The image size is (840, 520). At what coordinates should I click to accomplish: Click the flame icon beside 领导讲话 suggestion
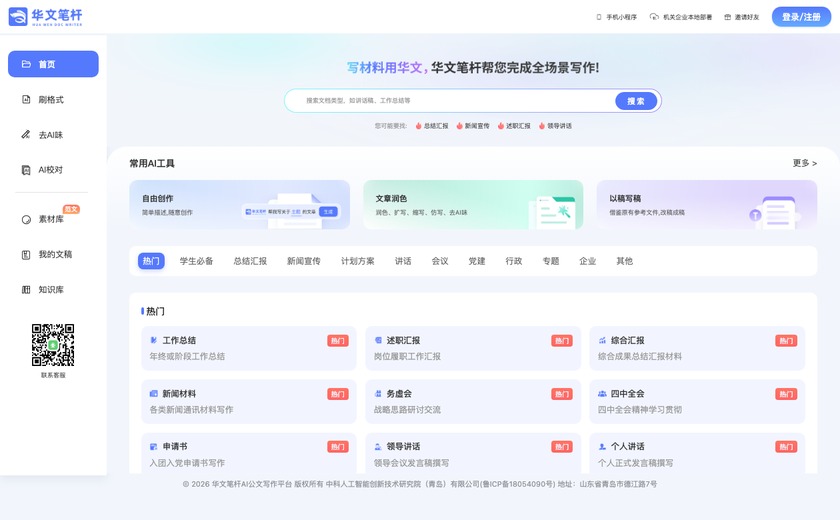click(x=542, y=126)
